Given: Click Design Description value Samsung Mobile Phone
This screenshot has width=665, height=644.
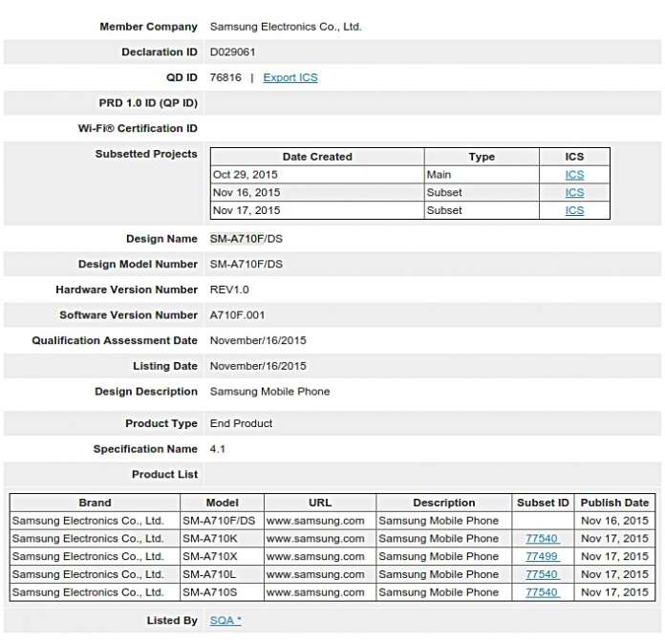Looking at the screenshot, I should coord(269,392).
